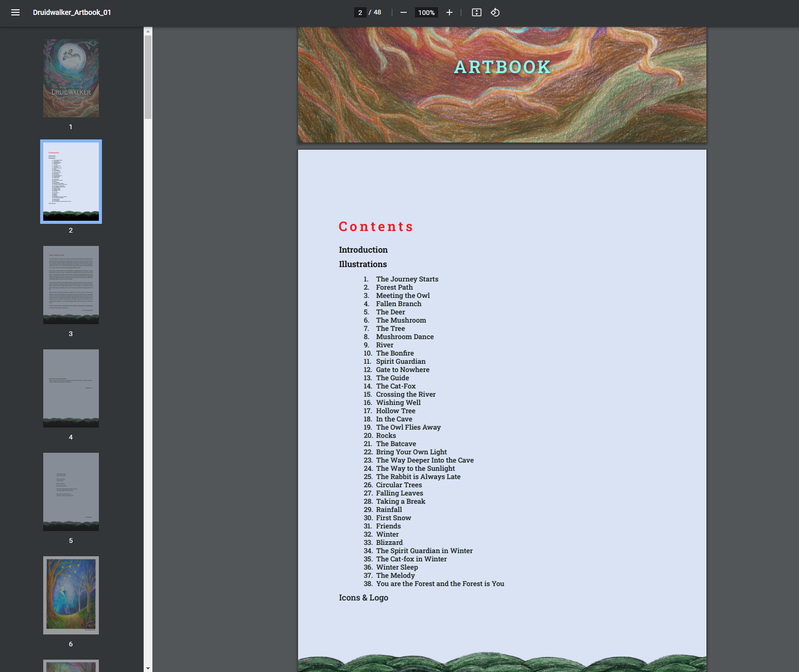Zoom in on the document

(x=449, y=12)
